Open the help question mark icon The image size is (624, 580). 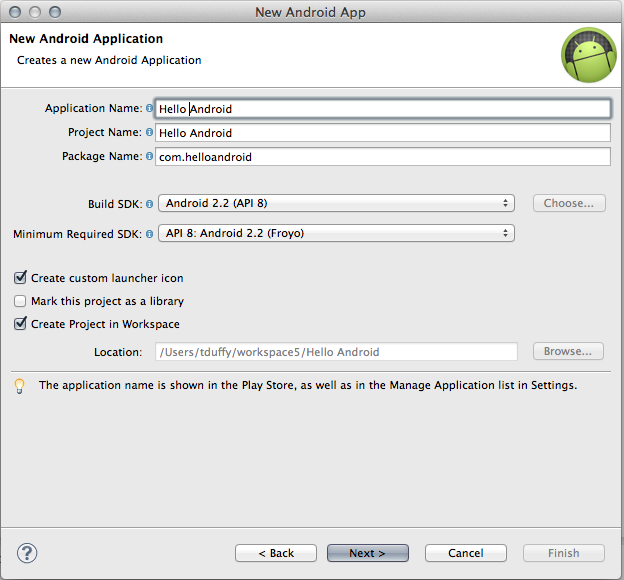[27, 553]
